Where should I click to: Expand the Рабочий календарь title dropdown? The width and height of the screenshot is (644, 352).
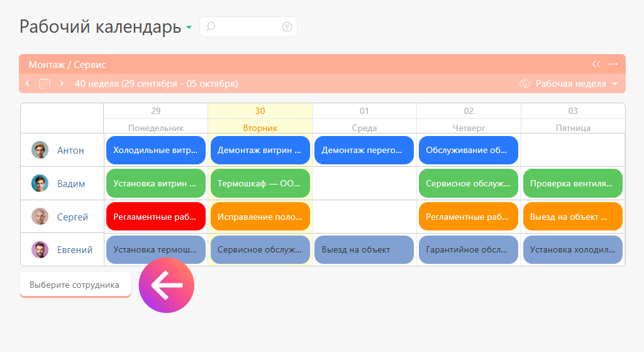pyautogui.click(x=189, y=28)
